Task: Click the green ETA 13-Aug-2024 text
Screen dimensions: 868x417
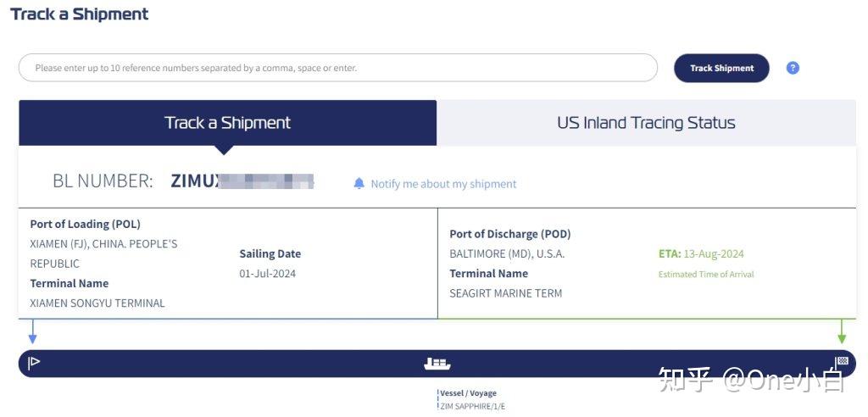Action: (x=701, y=253)
